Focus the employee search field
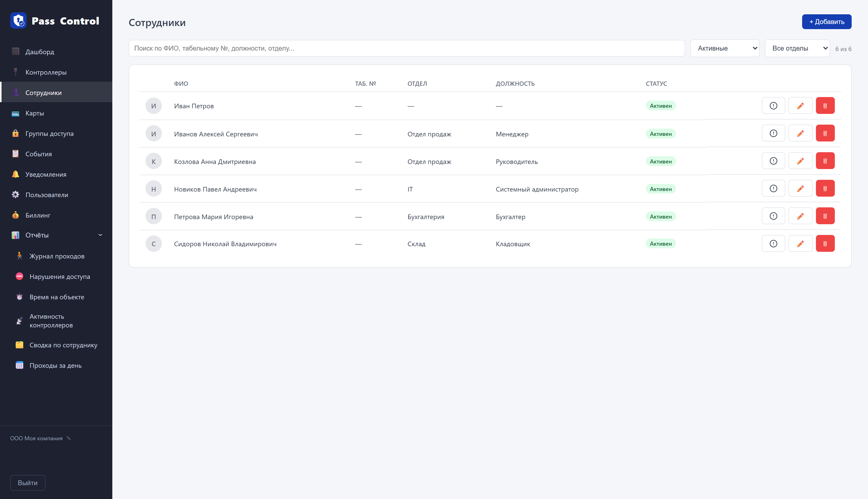Viewport: 868px width, 499px height. [407, 48]
